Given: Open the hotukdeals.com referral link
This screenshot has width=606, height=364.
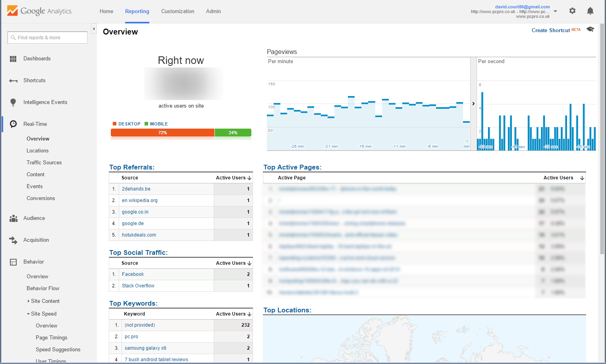Looking at the screenshot, I should point(139,235).
